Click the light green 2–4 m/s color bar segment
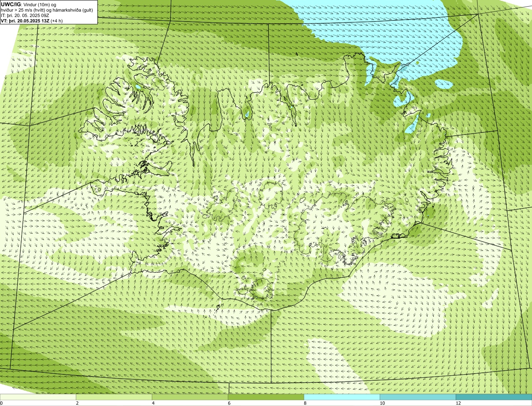 114,397
